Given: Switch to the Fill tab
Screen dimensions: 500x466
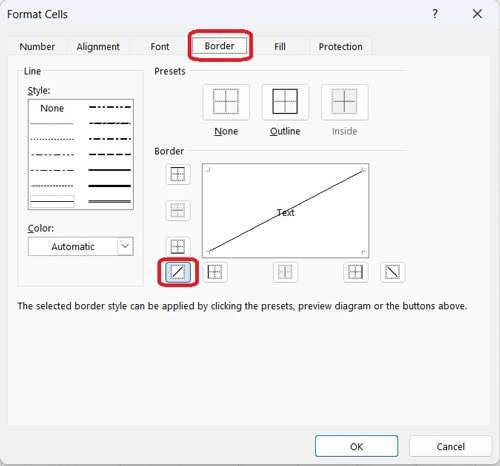Looking at the screenshot, I should (x=280, y=47).
